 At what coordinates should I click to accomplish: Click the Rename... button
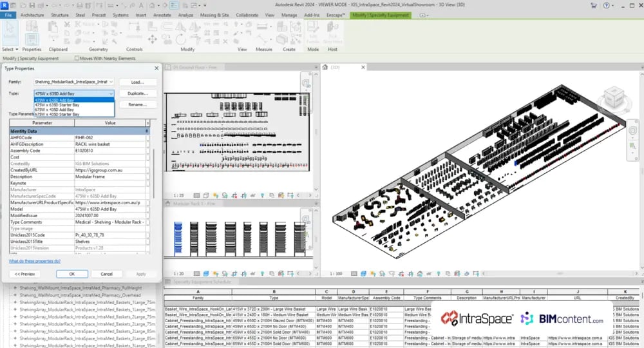[x=138, y=105]
